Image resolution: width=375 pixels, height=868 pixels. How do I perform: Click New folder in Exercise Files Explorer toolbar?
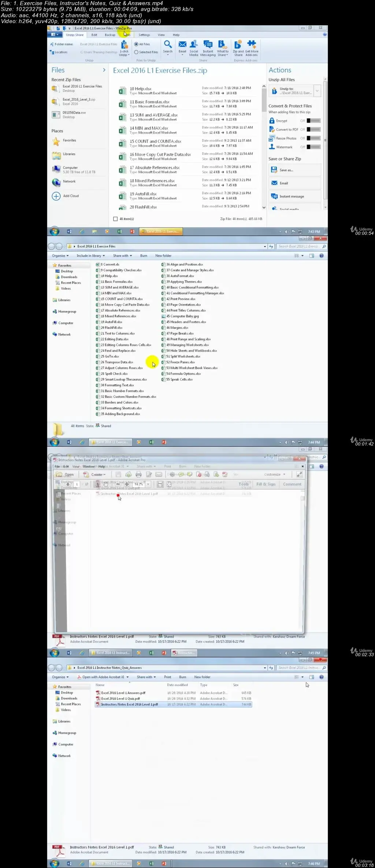pyautogui.click(x=163, y=256)
